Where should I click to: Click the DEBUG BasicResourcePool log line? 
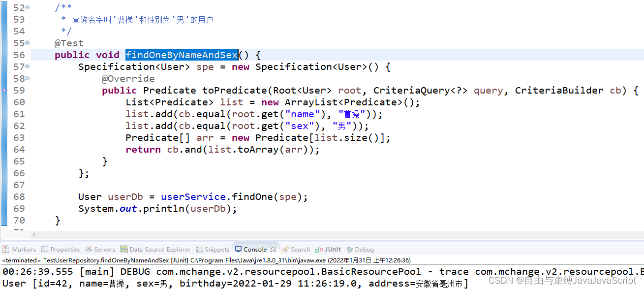pyautogui.click(x=323, y=272)
